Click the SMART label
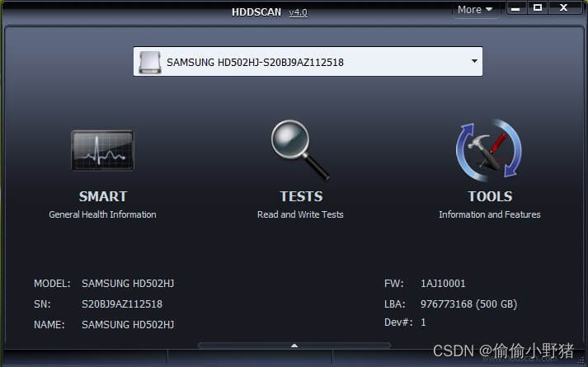588x367 pixels. (103, 196)
